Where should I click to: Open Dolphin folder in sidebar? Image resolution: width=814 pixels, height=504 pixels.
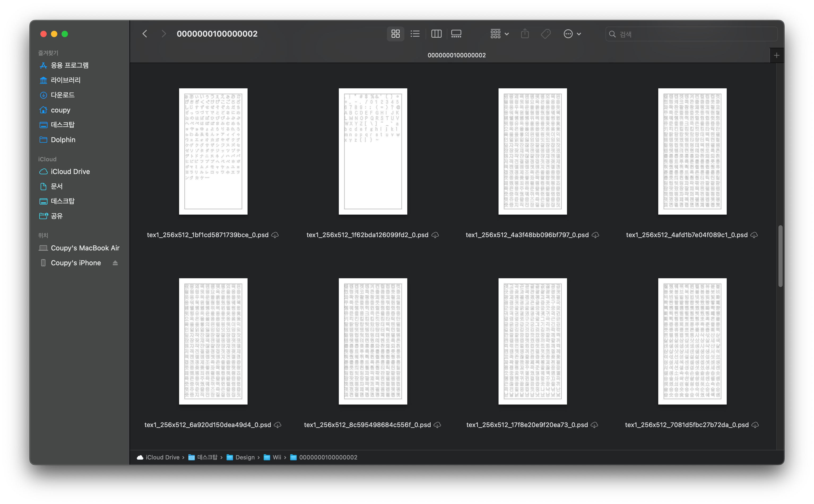tap(63, 140)
